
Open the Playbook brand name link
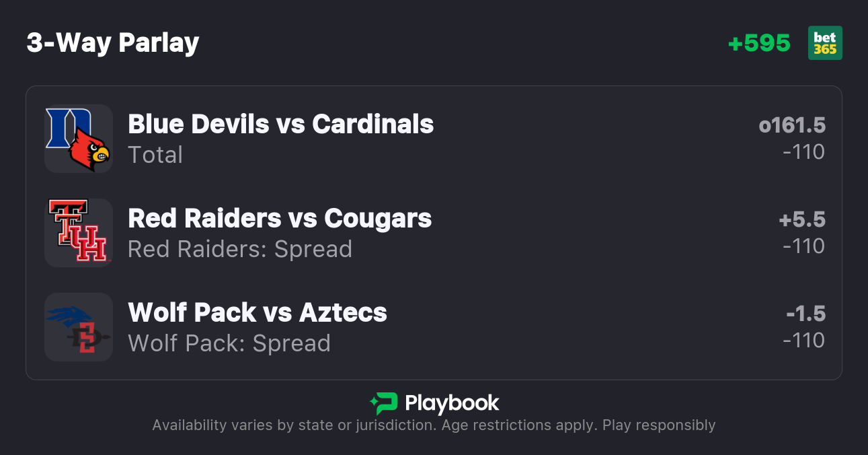pos(452,404)
